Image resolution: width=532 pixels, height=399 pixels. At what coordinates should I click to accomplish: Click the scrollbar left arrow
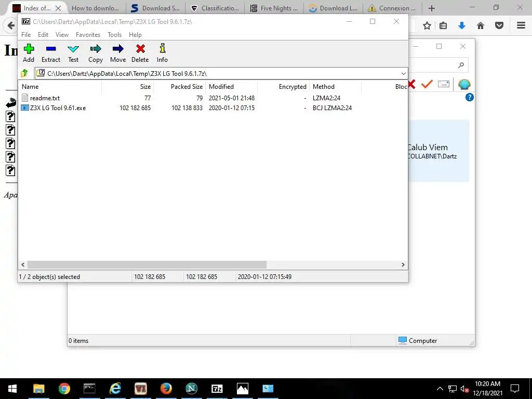(23, 264)
